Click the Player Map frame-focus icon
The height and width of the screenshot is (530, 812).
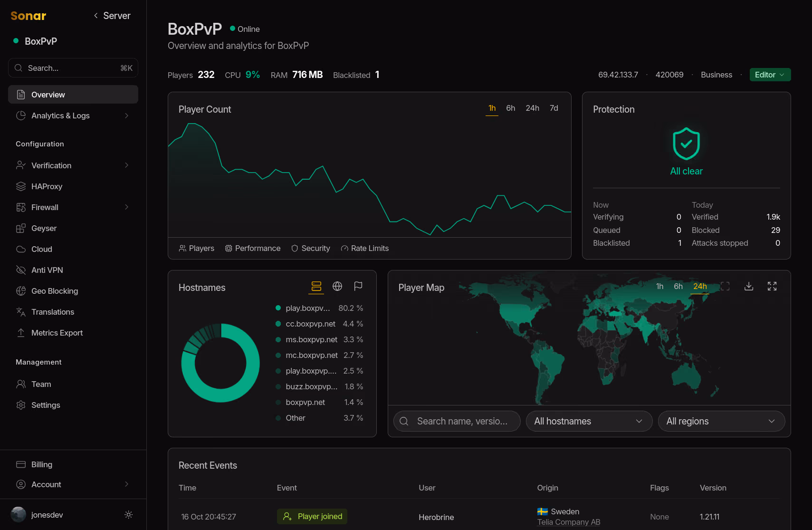[725, 286]
